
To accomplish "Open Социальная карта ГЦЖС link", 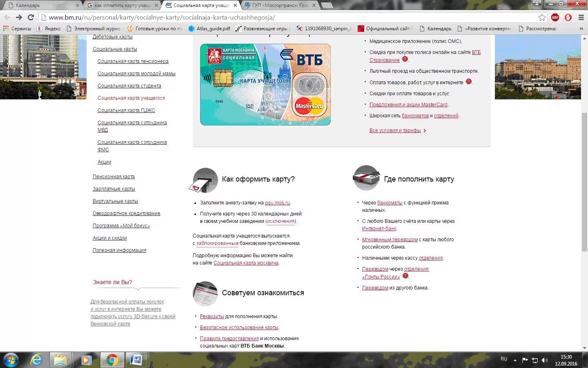I will coord(126,110).
